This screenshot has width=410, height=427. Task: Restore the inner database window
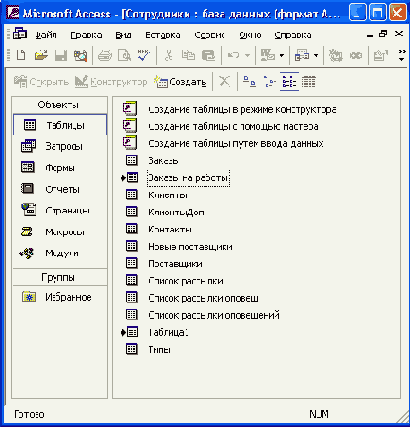point(384,34)
